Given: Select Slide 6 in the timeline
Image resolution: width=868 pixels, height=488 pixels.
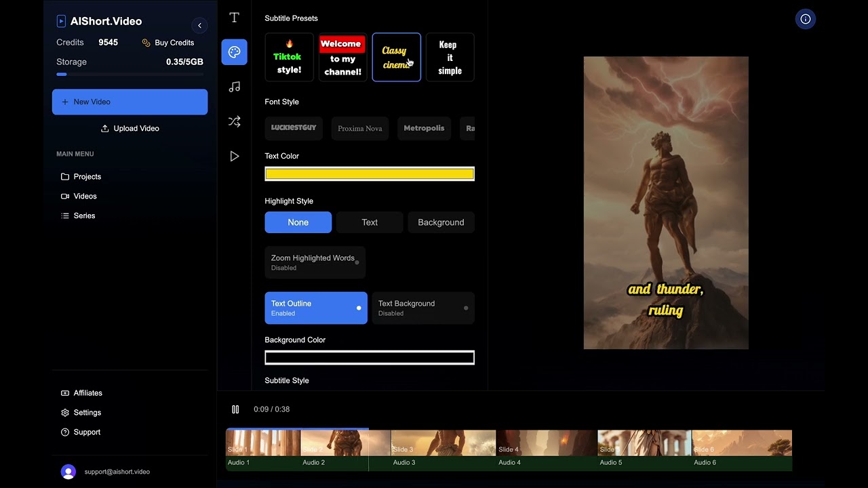Looking at the screenshot, I should (x=742, y=443).
